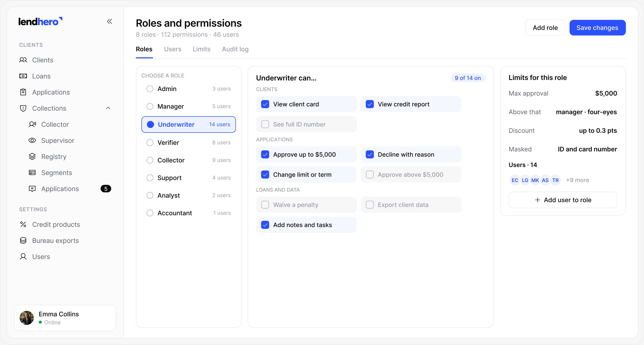Screen dimensions: 644x345
Task: Click the Credit products percent icon
Action: 23,224
